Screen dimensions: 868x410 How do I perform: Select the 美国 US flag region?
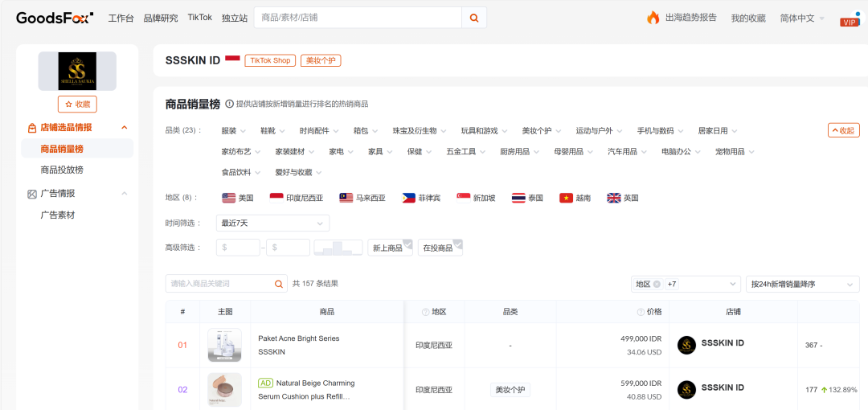point(237,198)
